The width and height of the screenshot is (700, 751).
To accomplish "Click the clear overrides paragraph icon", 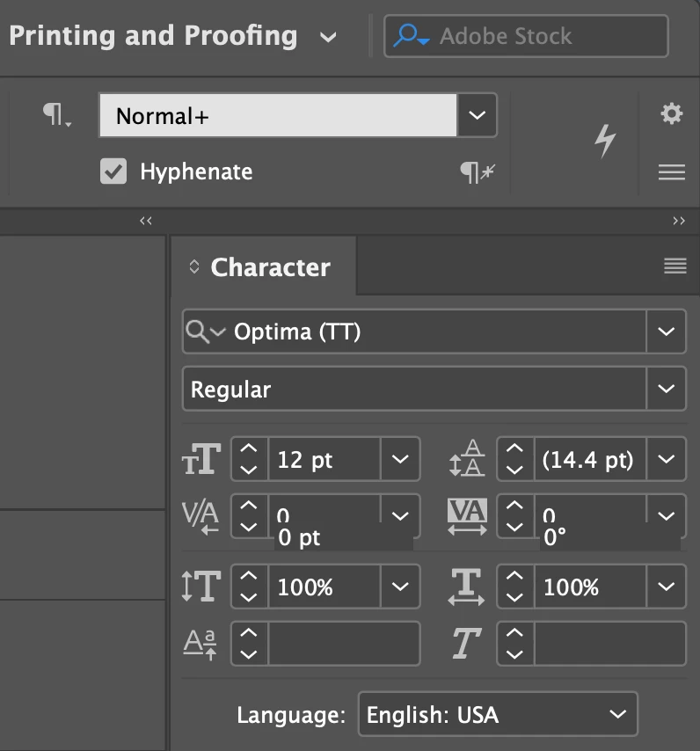I will pyautogui.click(x=478, y=171).
